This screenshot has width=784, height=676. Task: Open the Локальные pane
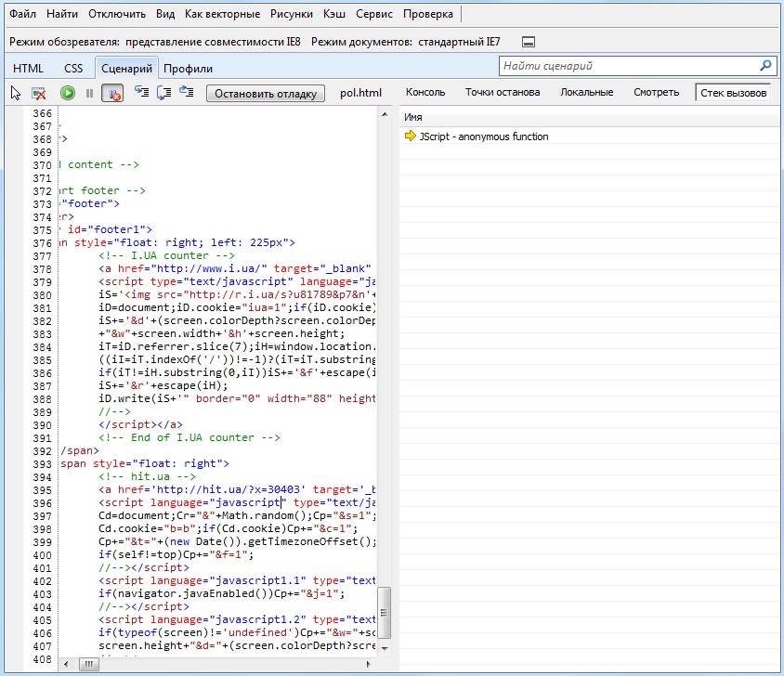(586, 92)
